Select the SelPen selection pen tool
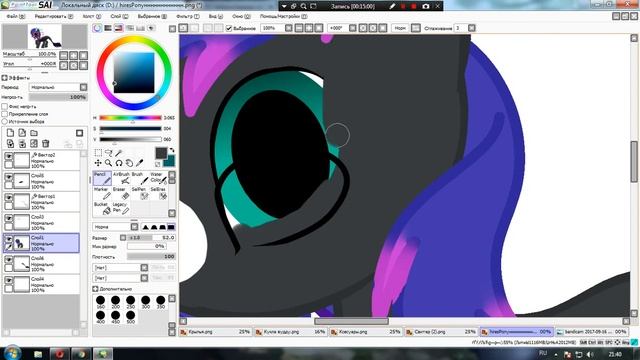640x360 pixels. (x=140, y=194)
